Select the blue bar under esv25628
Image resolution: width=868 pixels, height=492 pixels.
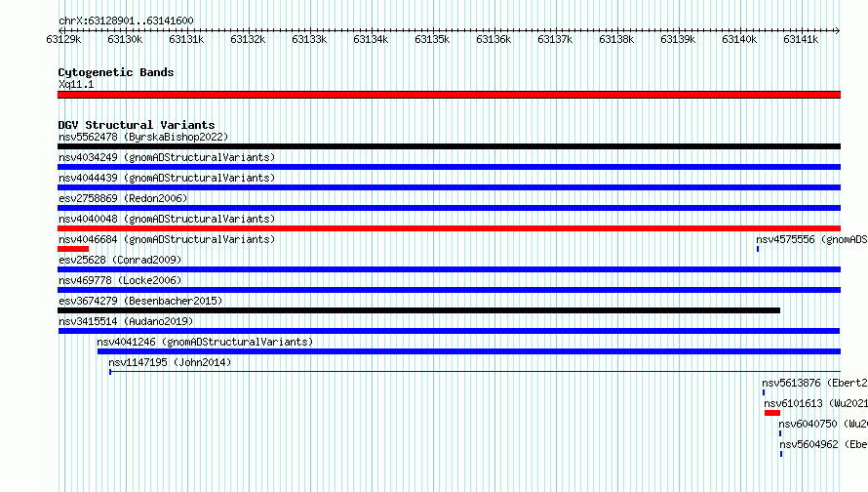(449, 269)
